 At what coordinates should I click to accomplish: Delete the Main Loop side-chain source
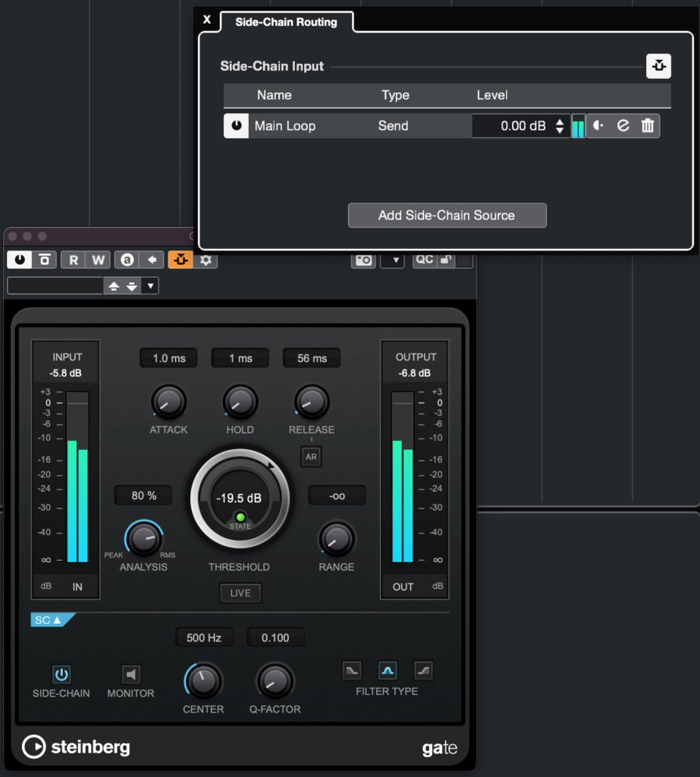[x=648, y=126]
